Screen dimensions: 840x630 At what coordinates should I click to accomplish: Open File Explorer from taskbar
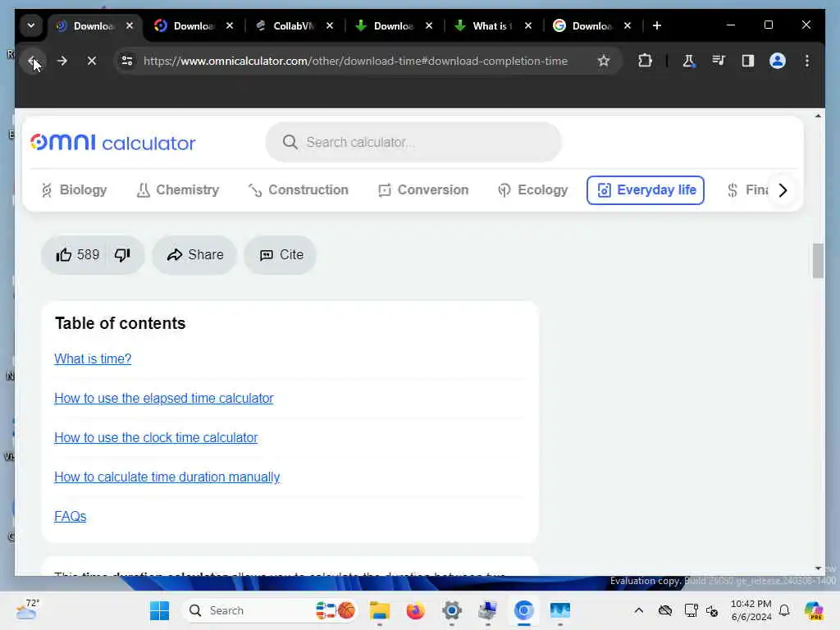[x=380, y=610]
